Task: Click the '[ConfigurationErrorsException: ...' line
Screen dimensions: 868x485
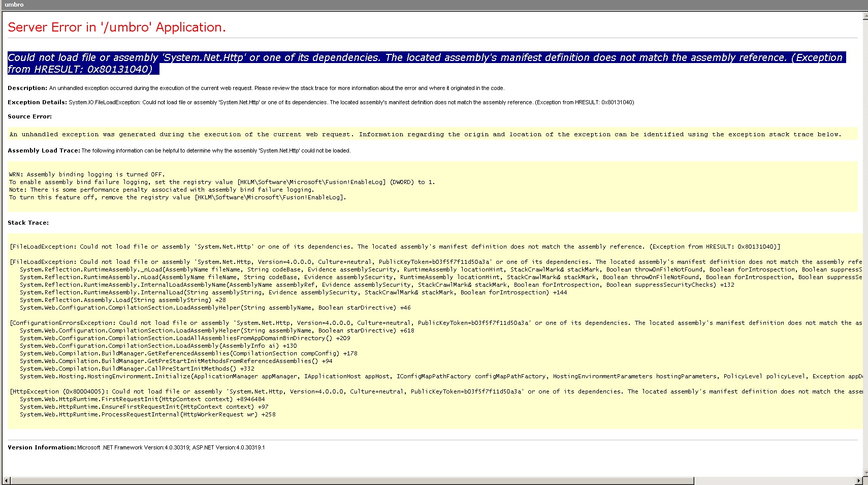Action: click(436, 323)
